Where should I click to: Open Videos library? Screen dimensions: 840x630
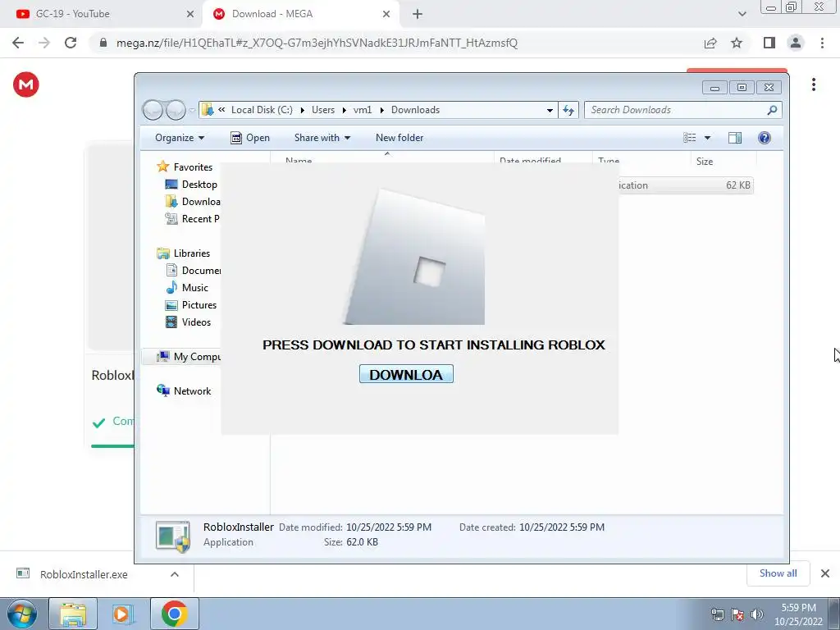click(189, 322)
